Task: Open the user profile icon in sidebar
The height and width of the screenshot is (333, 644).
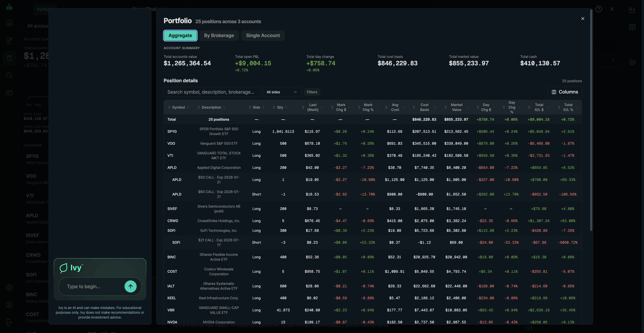Action: 9,305
